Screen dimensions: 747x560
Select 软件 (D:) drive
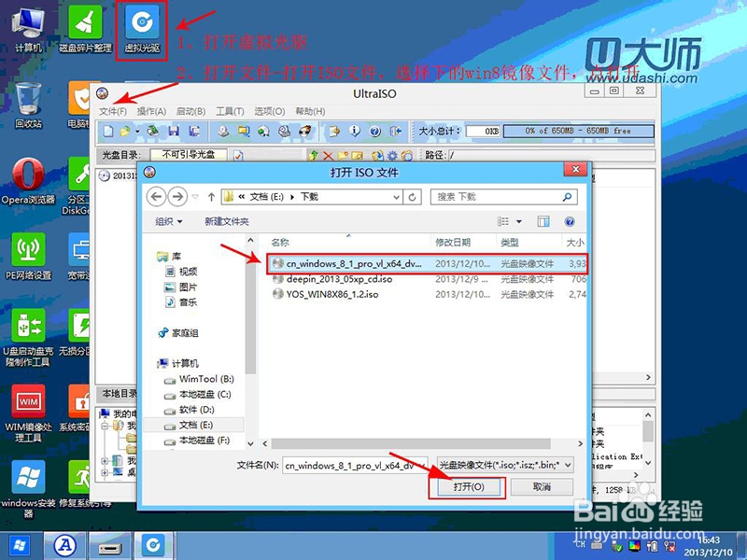pos(190,410)
